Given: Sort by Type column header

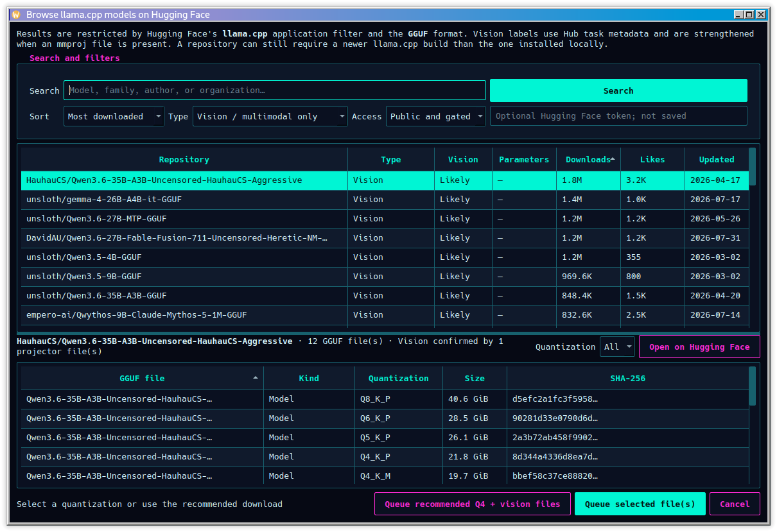Looking at the screenshot, I should (391, 160).
